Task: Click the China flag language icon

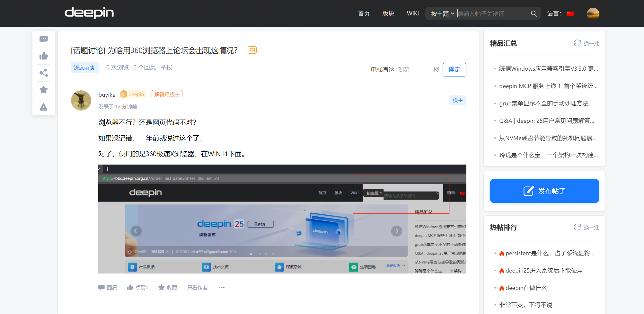Action: click(570, 14)
